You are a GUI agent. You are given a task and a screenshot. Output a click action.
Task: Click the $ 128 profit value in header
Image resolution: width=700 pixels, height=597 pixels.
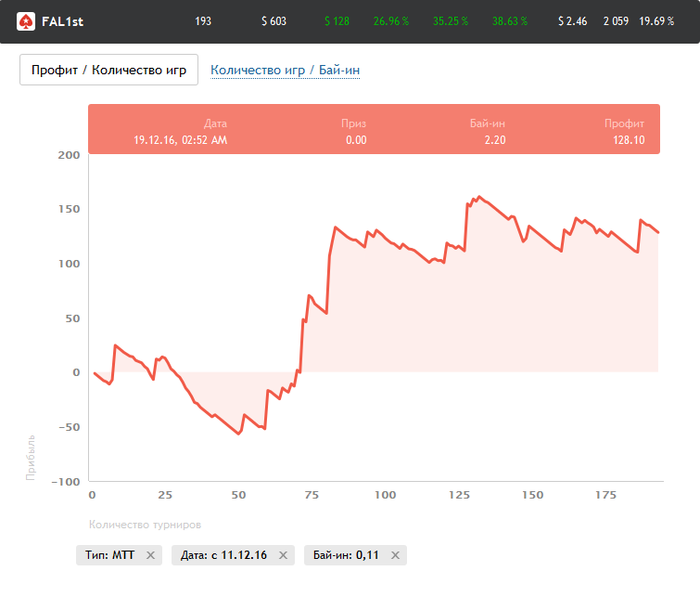(337, 21)
